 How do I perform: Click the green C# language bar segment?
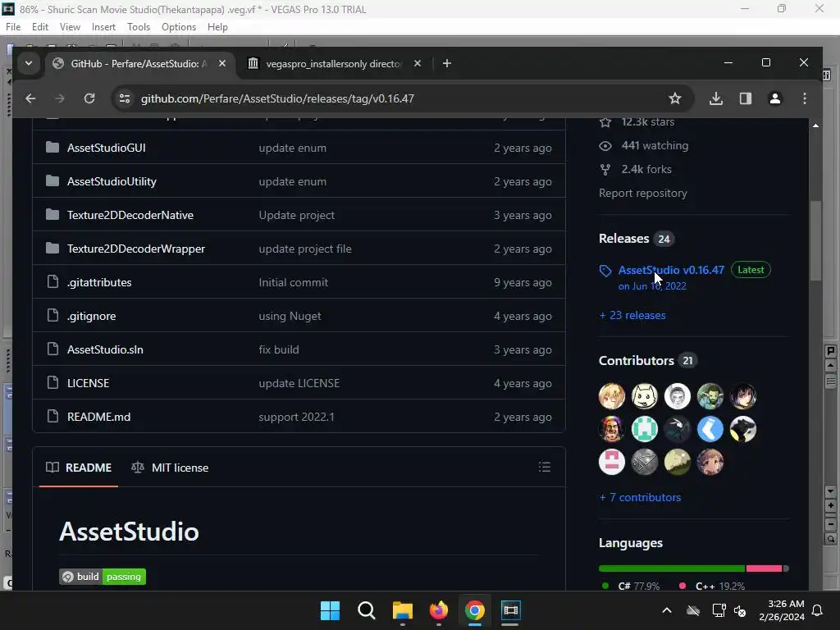click(x=672, y=568)
